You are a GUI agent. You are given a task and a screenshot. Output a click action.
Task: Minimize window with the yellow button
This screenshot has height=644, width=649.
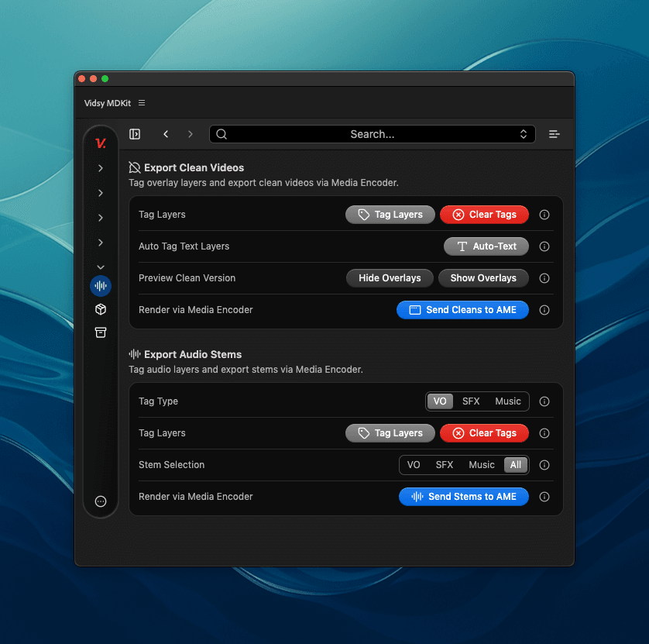click(94, 79)
